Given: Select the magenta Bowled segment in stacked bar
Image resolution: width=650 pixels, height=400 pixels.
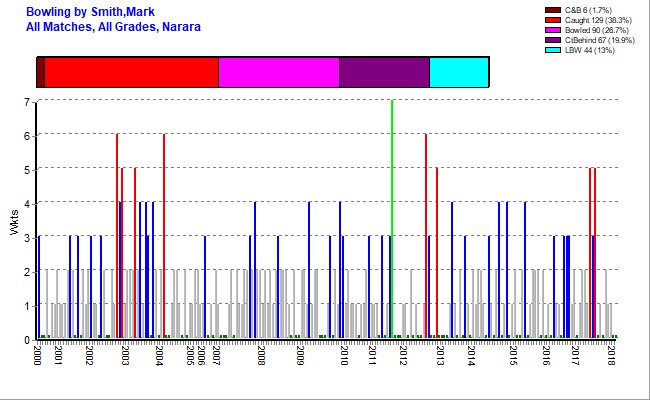Looking at the screenshot, I should point(278,73).
